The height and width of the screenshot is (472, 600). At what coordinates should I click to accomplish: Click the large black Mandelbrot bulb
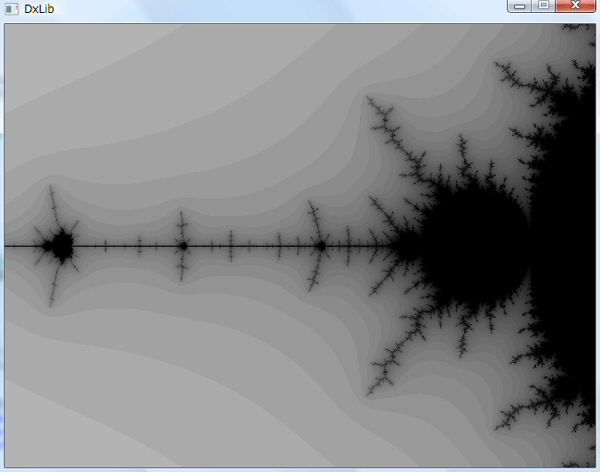[x=474, y=245]
